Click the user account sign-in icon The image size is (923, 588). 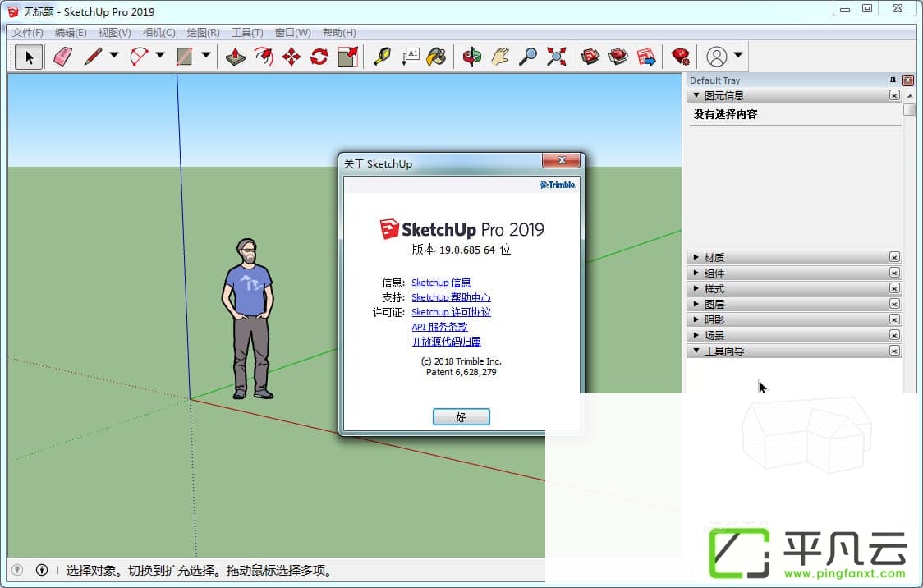(716, 57)
